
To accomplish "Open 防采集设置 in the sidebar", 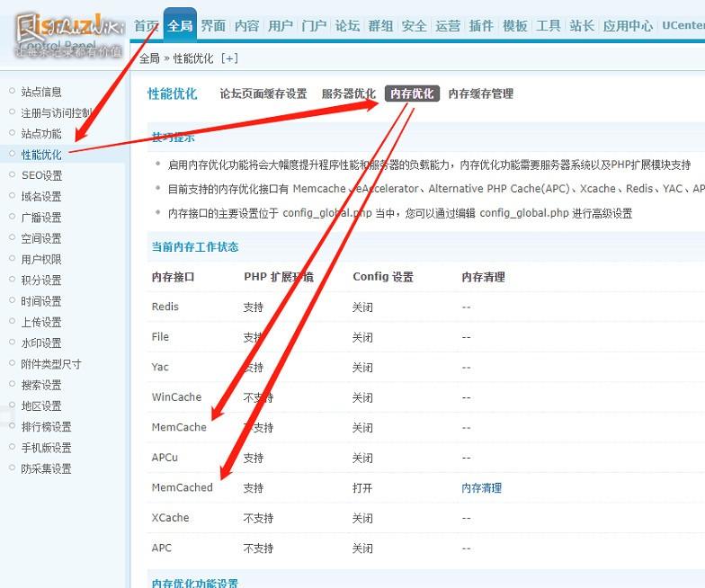I will [x=47, y=469].
